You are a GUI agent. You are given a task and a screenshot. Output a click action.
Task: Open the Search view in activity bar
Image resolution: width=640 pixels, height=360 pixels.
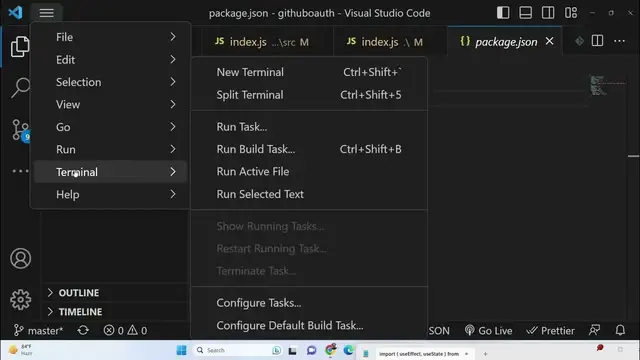click(x=20, y=87)
